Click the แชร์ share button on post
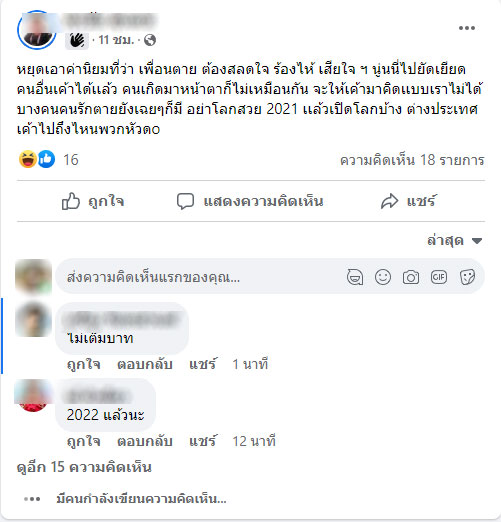501x522 pixels. 408,201
